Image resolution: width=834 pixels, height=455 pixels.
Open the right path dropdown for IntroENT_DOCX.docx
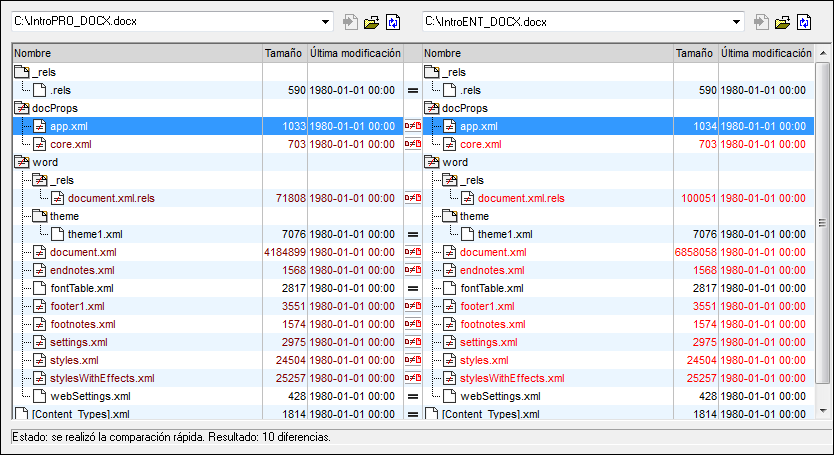[736, 22]
